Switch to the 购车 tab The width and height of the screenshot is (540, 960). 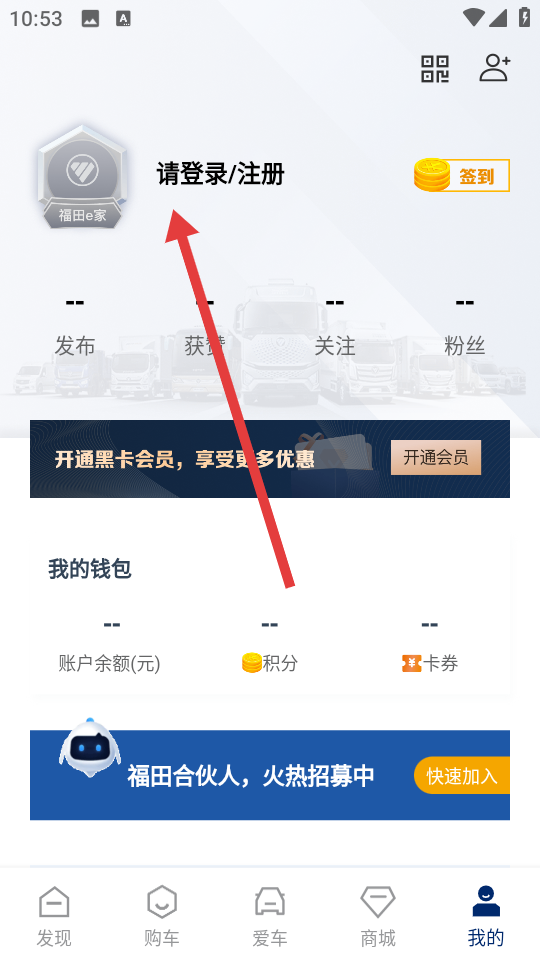click(162, 916)
